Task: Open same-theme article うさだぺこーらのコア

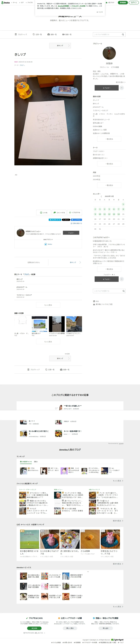Action: [24, 295]
